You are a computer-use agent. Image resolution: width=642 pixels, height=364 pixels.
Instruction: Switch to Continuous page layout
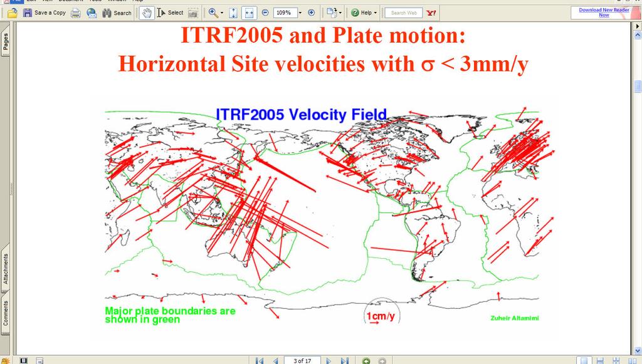tap(600, 360)
